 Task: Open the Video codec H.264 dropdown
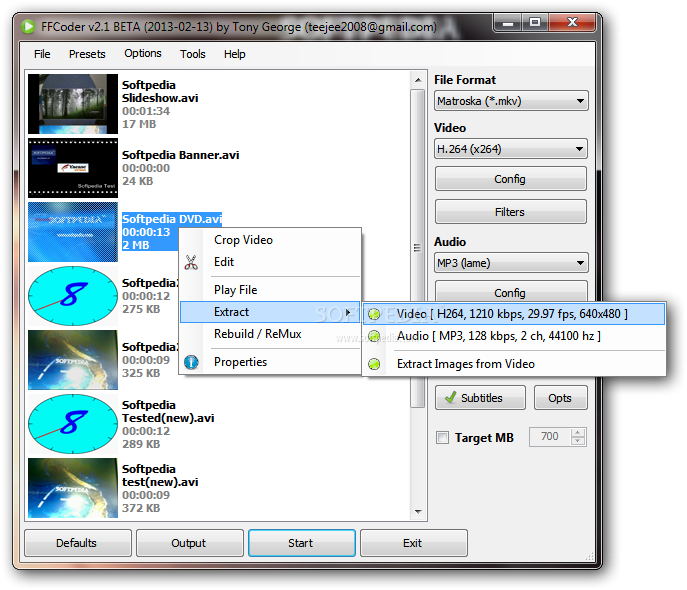tap(511, 149)
